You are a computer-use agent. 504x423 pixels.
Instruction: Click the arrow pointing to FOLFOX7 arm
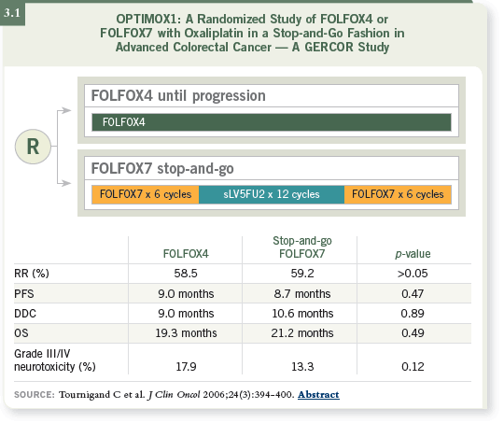pos(65,183)
